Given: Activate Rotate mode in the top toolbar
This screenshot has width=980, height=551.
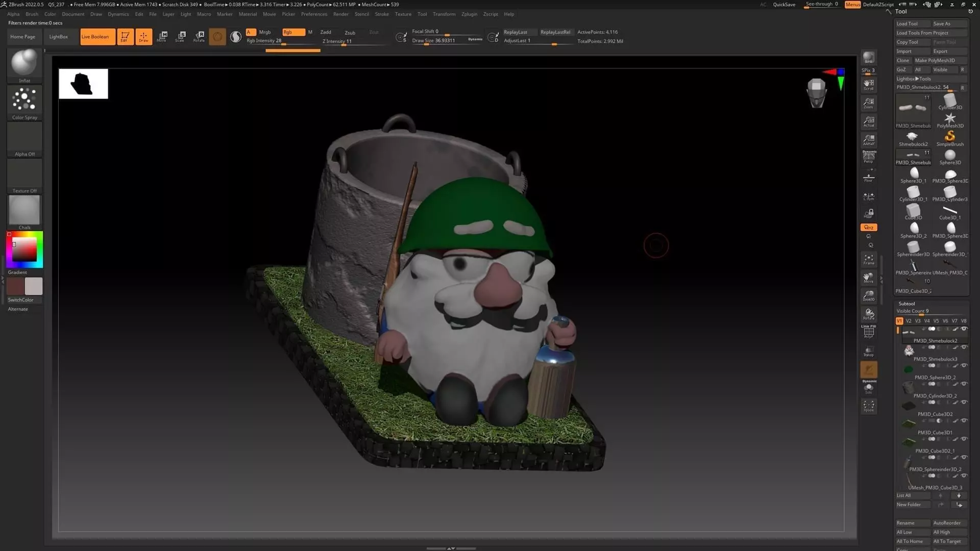Looking at the screenshot, I should pyautogui.click(x=199, y=36).
